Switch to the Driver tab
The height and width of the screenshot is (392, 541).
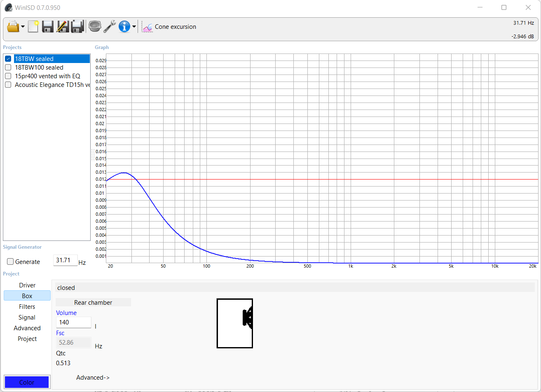point(27,285)
